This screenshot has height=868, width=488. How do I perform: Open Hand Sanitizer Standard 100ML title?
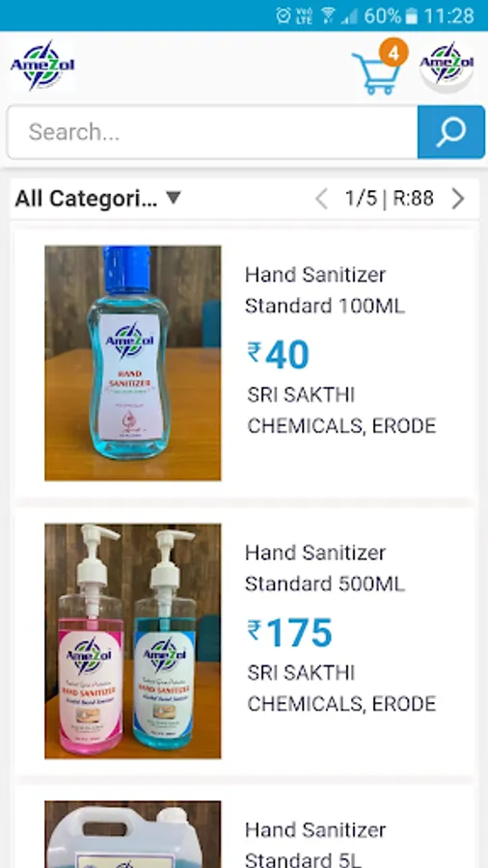pyautogui.click(x=325, y=290)
